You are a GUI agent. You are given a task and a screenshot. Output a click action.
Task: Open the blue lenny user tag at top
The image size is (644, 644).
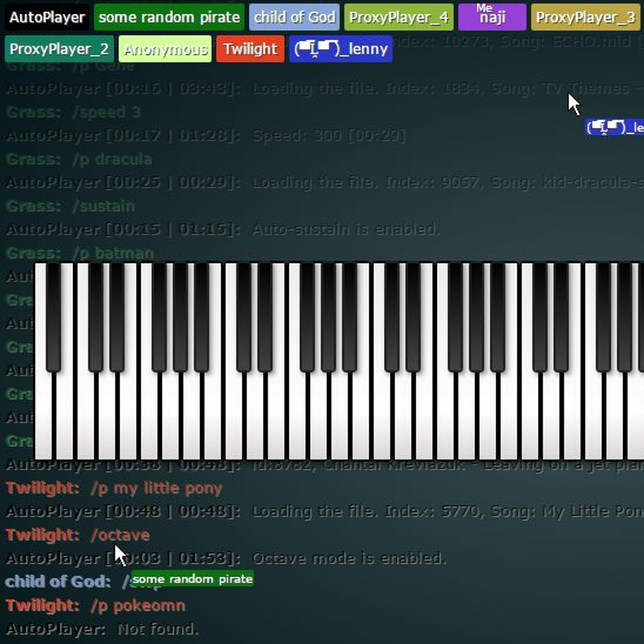[x=341, y=49]
